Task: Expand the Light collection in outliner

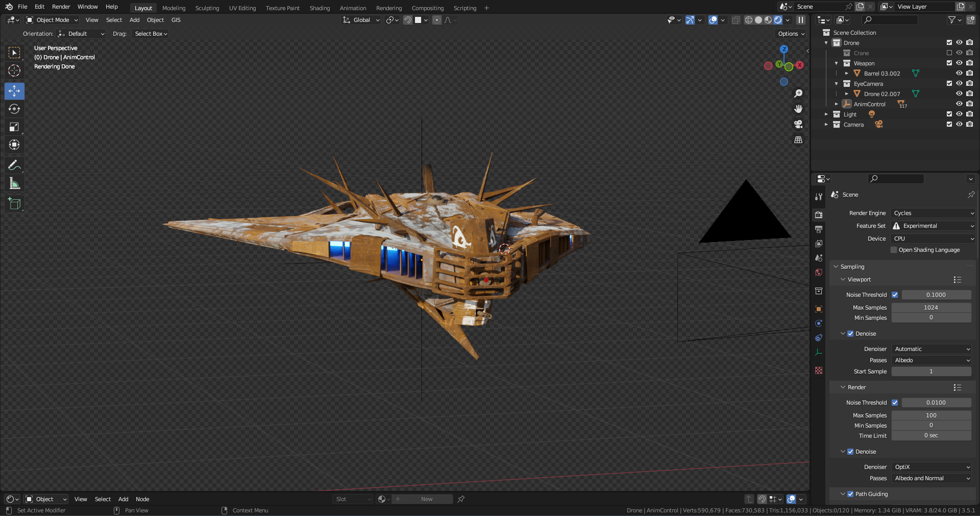Action: [x=826, y=114]
